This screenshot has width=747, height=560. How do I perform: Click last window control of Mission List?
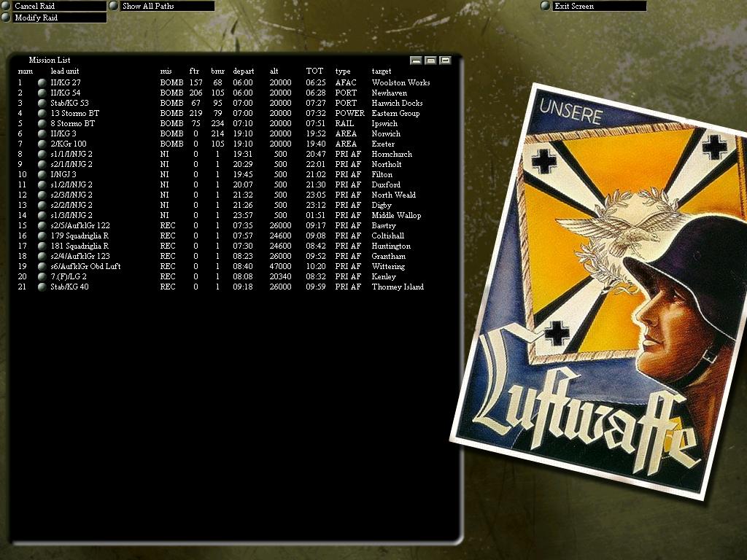446,61
